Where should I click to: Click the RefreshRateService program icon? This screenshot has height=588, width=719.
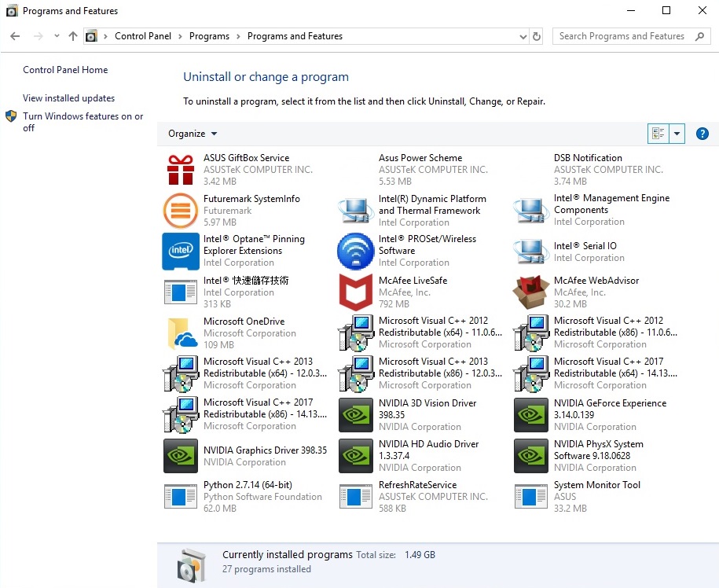pos(356,497)
